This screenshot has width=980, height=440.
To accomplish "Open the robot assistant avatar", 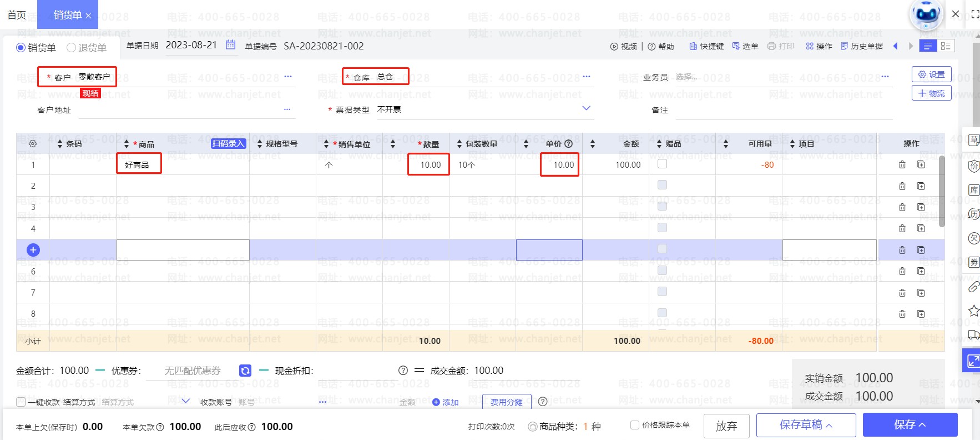I will click(x=926, y=14).
